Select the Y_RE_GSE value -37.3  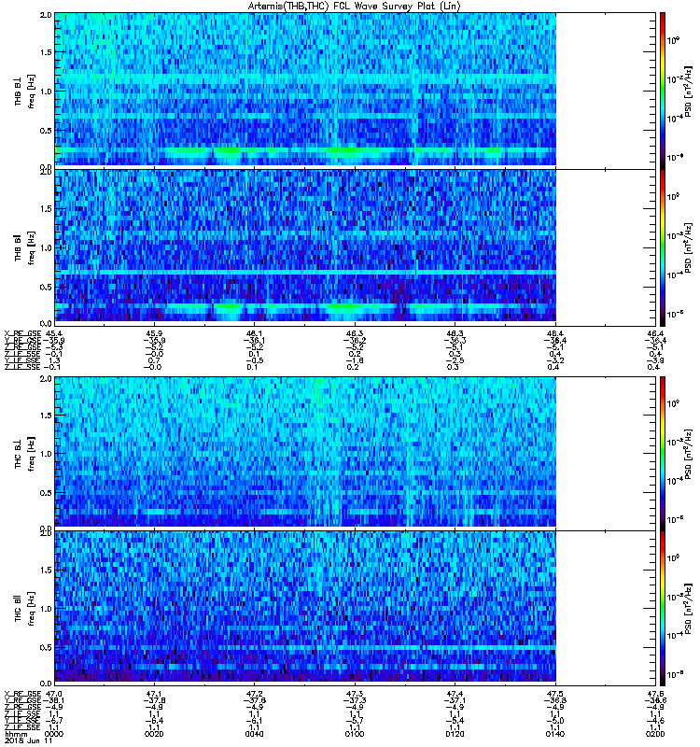pos(354,700)
